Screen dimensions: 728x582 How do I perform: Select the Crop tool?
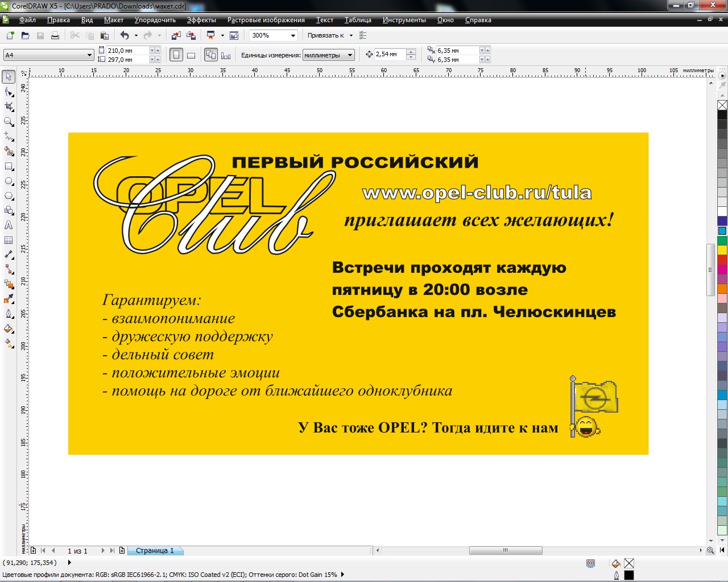tap(9, 106)
